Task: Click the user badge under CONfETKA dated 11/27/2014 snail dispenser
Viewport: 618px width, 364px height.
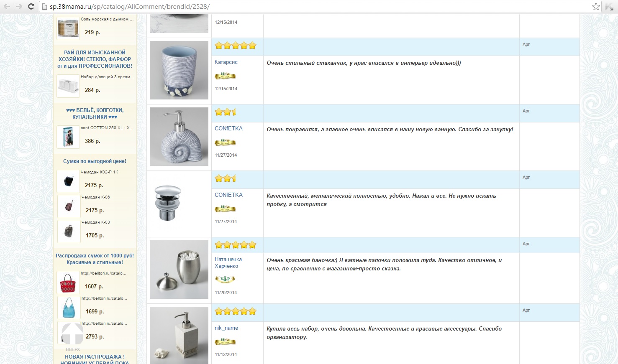Action: 225,142
